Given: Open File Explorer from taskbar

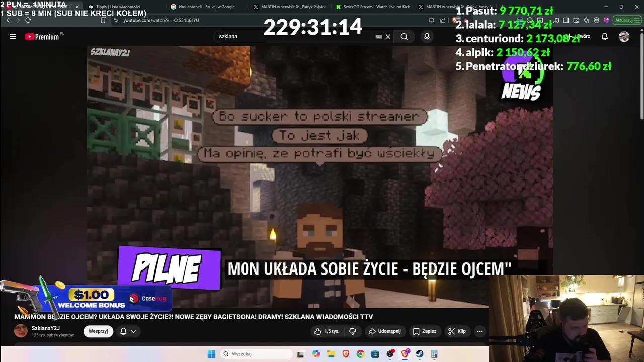Looking at the screenshot, I should click(331, 354).
